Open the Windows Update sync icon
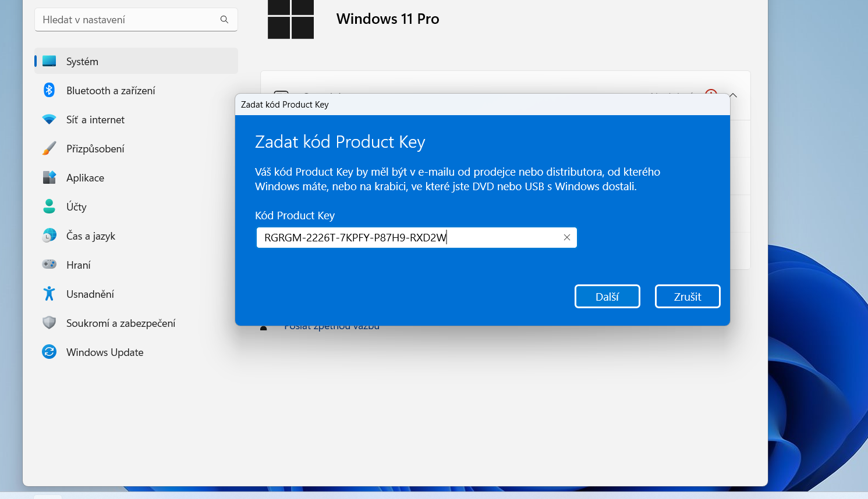Image resolution: width=868 pixels, height=499 pixels. (49, 352)
